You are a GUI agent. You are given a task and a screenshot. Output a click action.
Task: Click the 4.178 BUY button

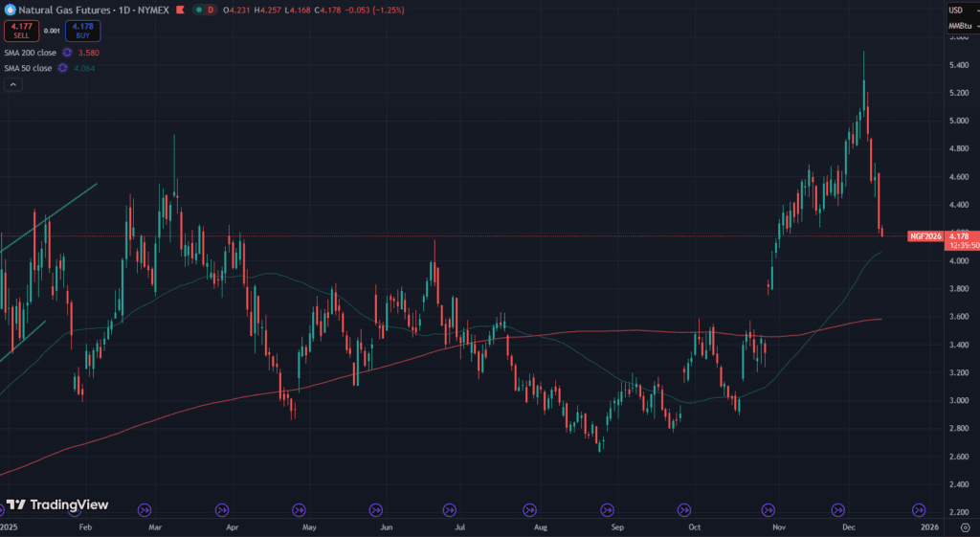pyautogui.click(x=84, y=33)
